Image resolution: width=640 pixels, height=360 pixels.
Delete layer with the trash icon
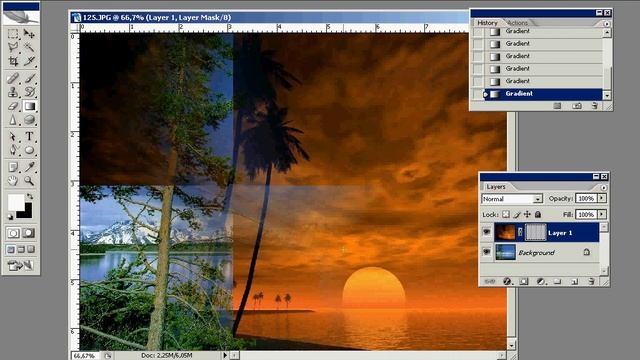click(x=591, y=282)
